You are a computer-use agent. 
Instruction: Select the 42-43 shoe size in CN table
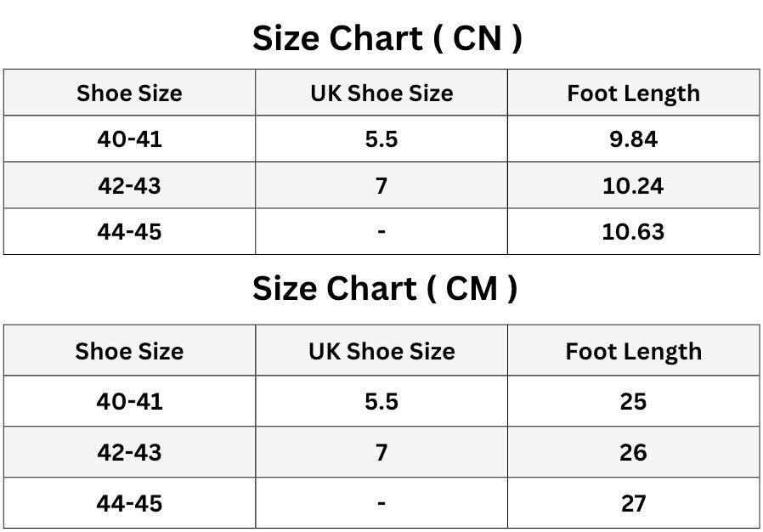click(x=129, y=186)
